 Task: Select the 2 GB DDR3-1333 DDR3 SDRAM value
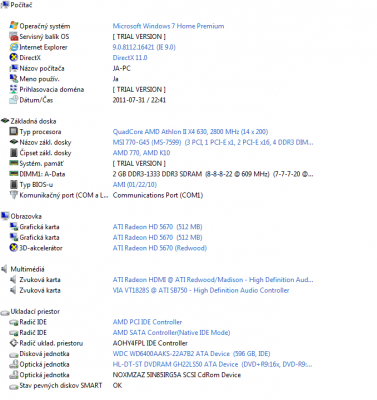click(x=213, y=174)
